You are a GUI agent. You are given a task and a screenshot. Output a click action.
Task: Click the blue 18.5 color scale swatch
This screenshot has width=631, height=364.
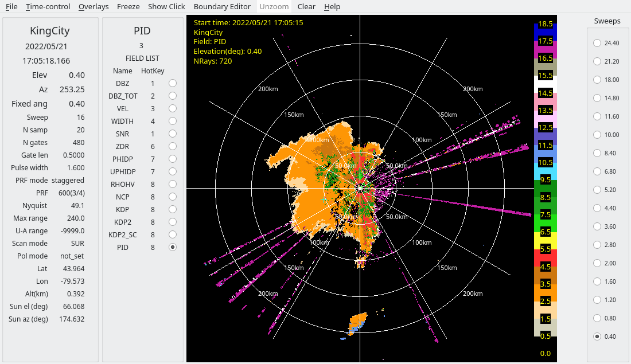546,25
